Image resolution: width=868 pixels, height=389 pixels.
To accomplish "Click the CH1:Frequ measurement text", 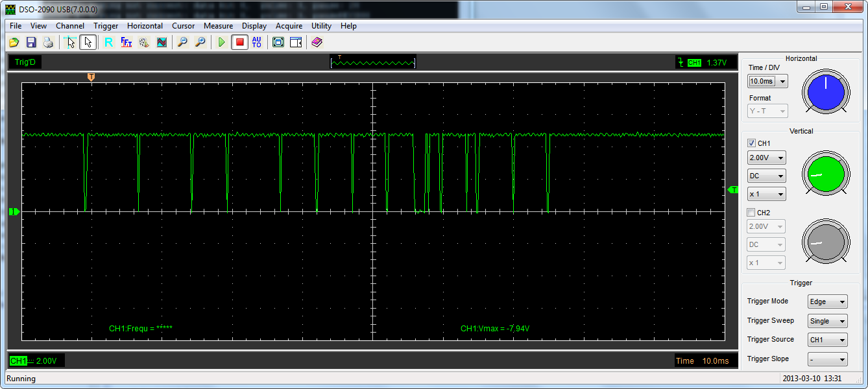I will [140, 329].
